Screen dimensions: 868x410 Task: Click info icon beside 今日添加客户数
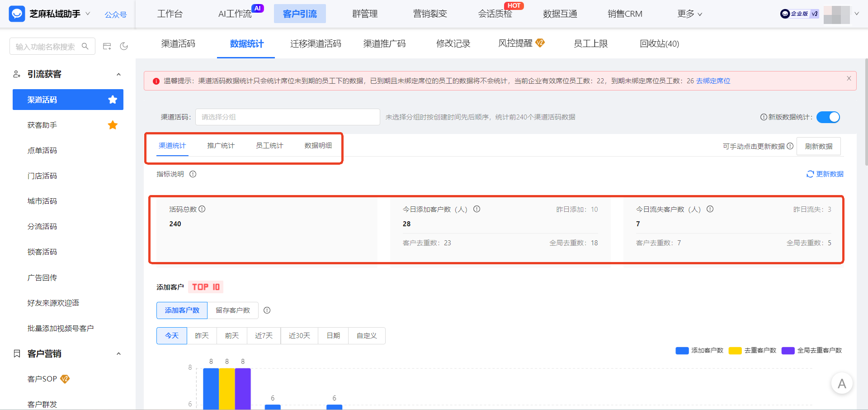tap(476, 209)
